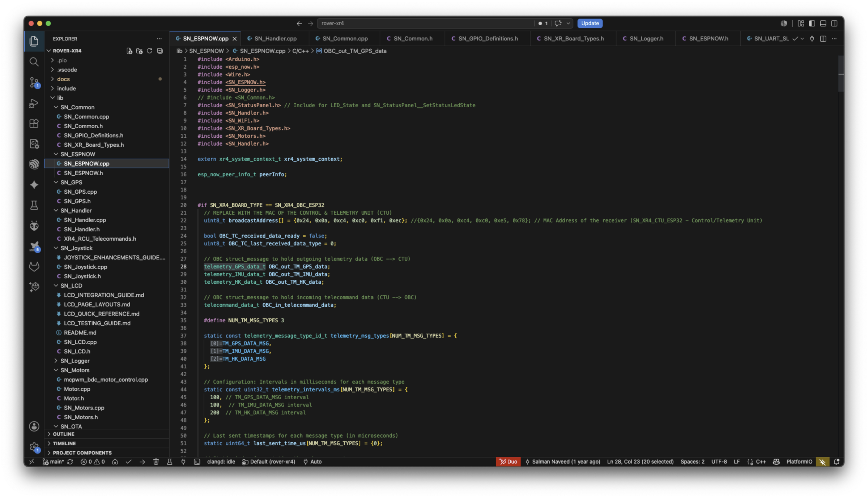Open Source Control view with badge

point(34,82)
